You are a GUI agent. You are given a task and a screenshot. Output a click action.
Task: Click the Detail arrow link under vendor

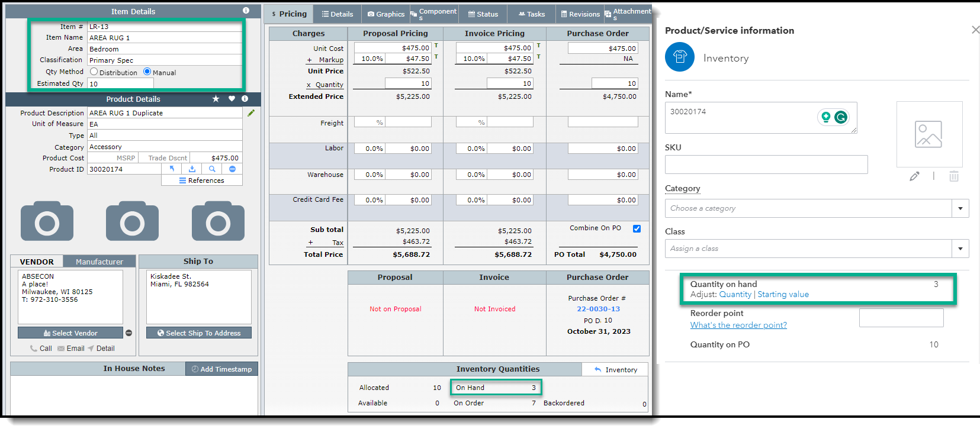101,349
